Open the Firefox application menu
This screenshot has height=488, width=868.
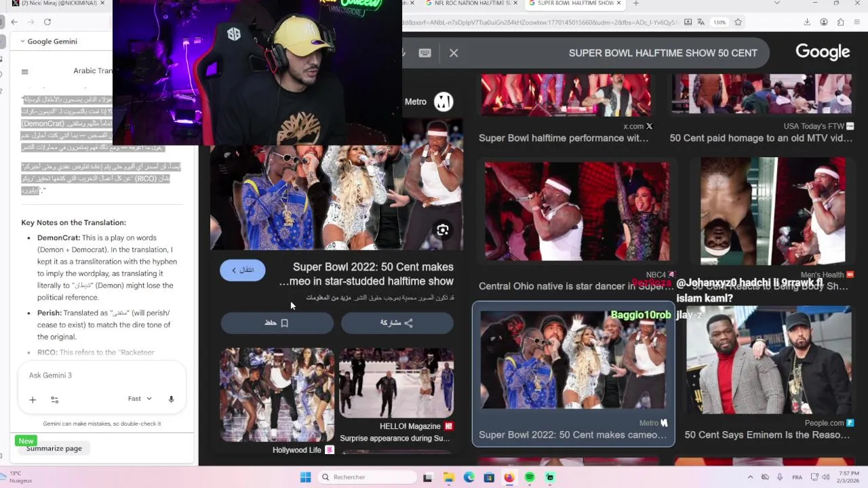tap(858, 22)
